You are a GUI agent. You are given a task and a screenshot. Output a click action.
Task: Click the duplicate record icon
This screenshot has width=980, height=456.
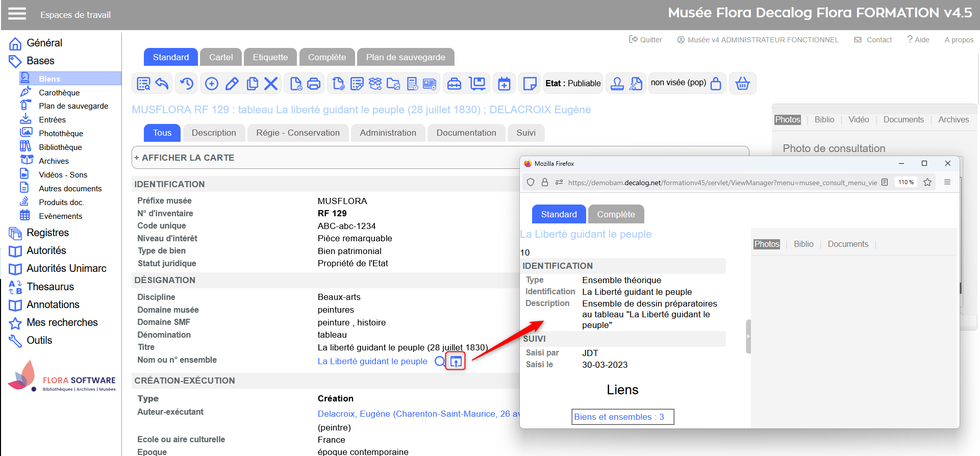click(x=252, y=84)
